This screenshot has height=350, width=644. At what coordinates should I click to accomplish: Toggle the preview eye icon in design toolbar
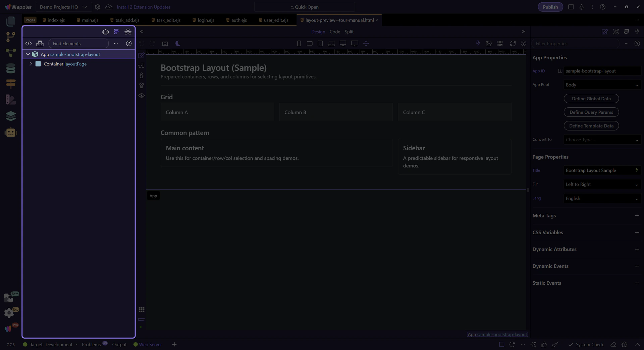[x=142, y=96]
